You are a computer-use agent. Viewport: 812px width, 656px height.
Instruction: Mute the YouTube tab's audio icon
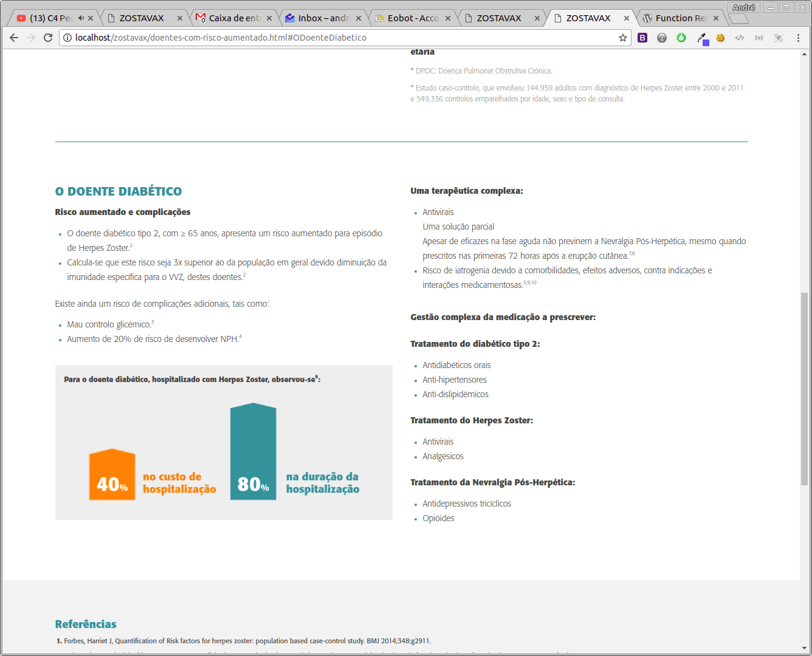[81, 18]
